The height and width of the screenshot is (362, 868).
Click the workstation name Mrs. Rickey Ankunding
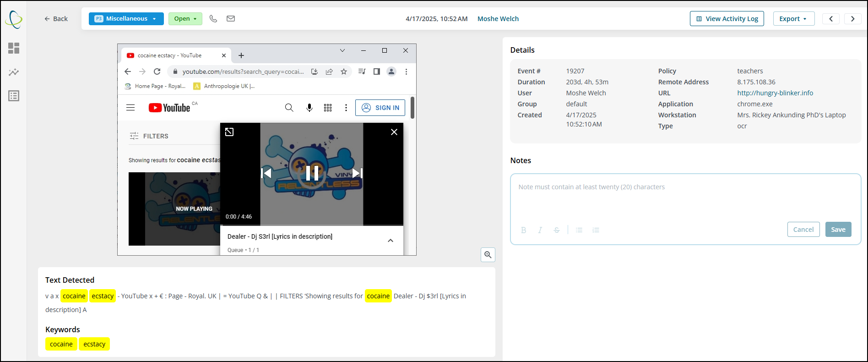pyautogui.click(x=792, y=115)
